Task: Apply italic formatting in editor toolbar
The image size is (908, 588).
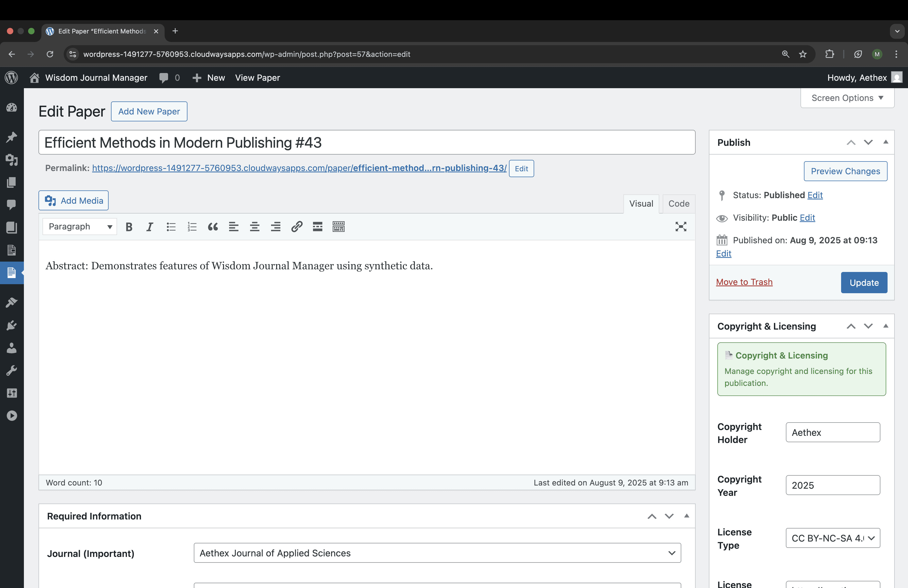Action: click(x=149, y=227)
